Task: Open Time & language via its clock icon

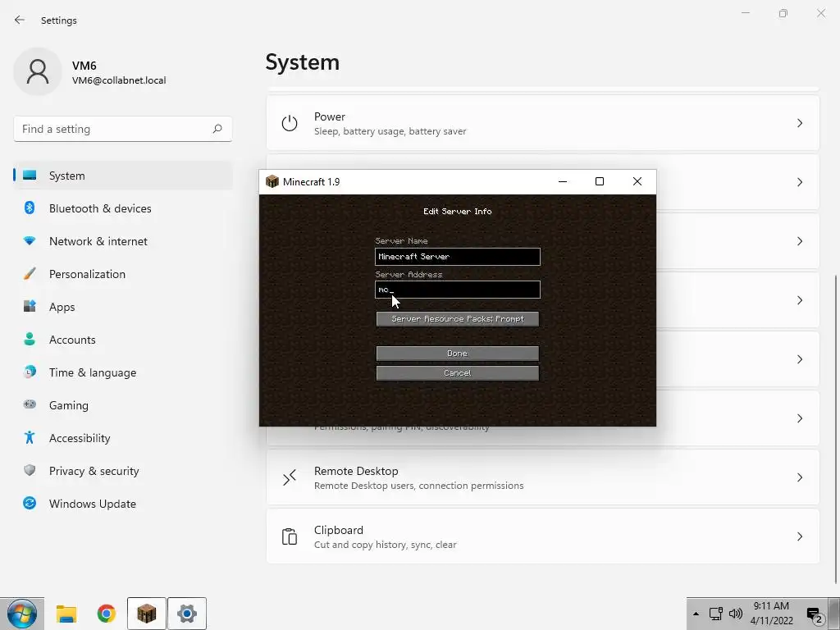Action: (x=30, y=372)
